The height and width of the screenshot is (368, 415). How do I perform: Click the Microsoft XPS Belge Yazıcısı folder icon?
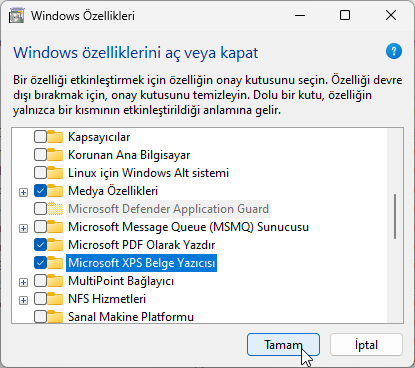[x=55, y=263]
